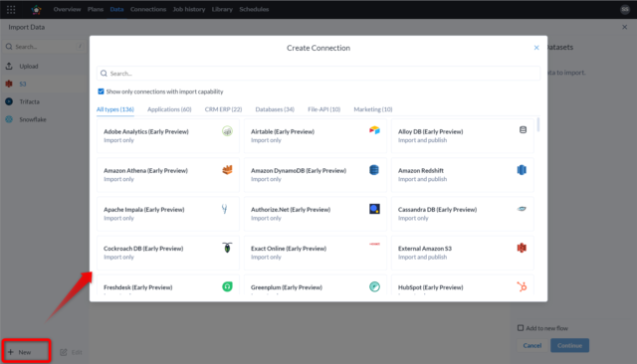
Task: Select the HubSpot (Early Preview) title
Action: coord(431,287)
